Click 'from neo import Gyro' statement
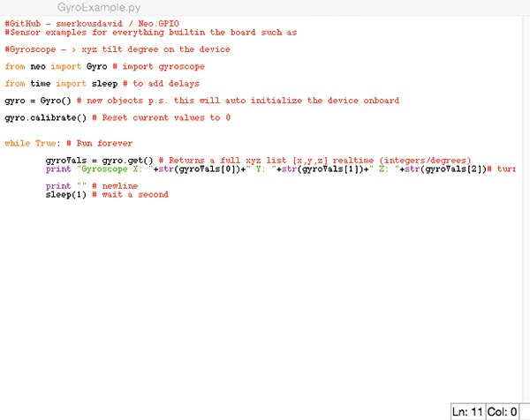This screenshot has height=420, width=530. click(x=55, y=66)
